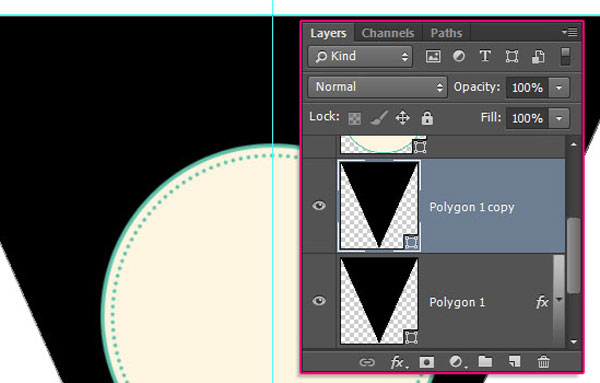Collapse the Polygon 1 layer effects arrow
600x383 pixels.
click(559, 300)
